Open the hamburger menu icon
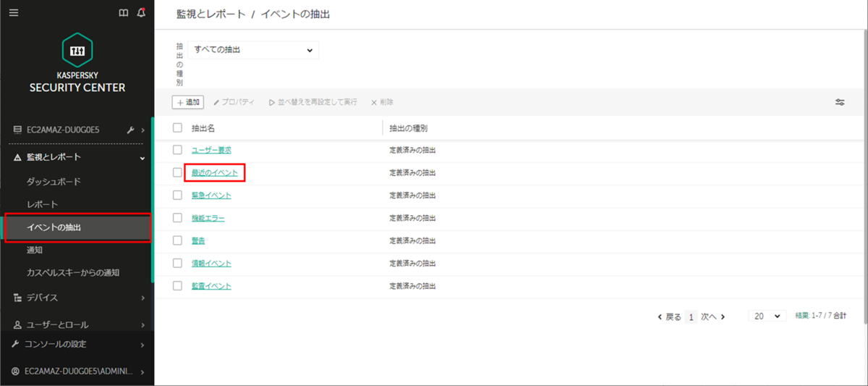Screen dimensions: 868x386 tap(14, 13)
